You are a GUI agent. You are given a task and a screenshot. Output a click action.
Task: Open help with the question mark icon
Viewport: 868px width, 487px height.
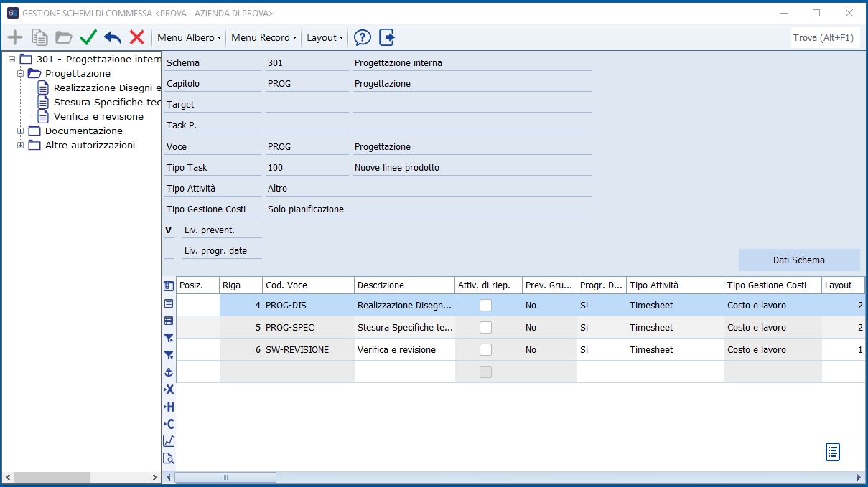[x=363, y=37]
